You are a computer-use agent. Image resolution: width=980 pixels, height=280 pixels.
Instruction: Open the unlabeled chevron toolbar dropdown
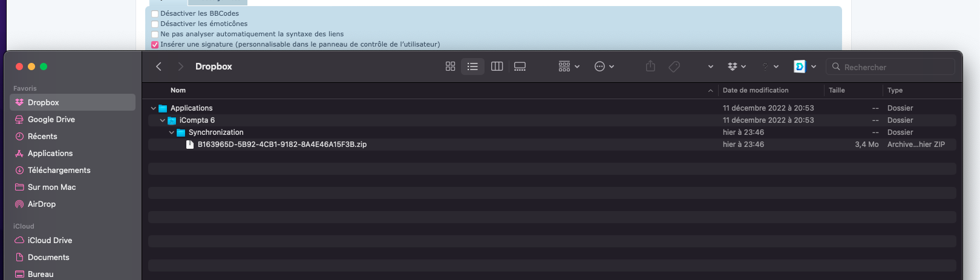pyautogui.click(x=710, y=67)
